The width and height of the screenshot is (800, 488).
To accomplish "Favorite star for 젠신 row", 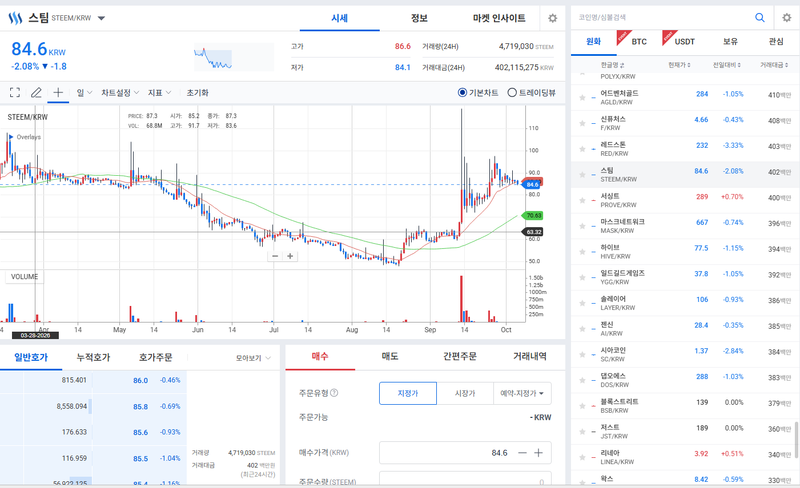I will 582,329.
